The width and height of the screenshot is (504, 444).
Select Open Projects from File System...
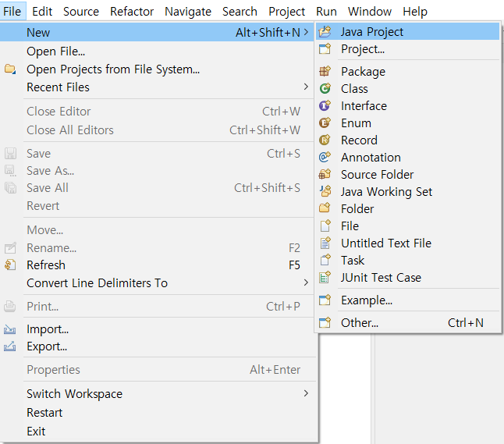pyautogui.click(x=157, y=69)
